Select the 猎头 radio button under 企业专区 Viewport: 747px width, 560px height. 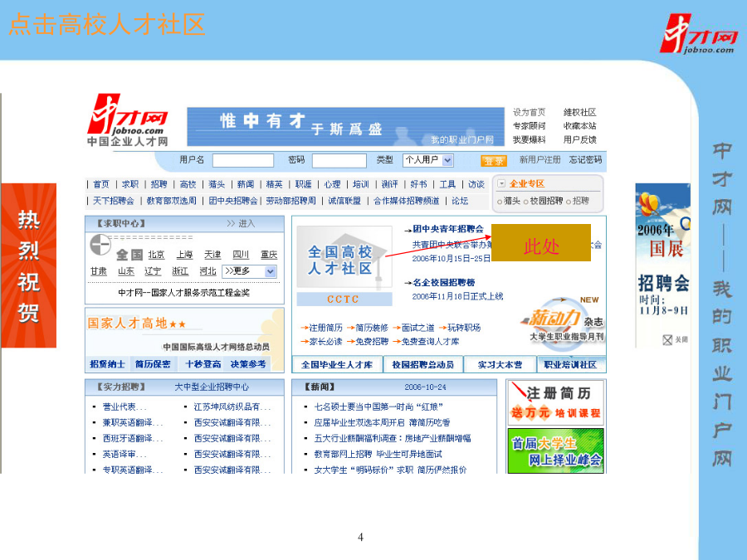(500, 202)
